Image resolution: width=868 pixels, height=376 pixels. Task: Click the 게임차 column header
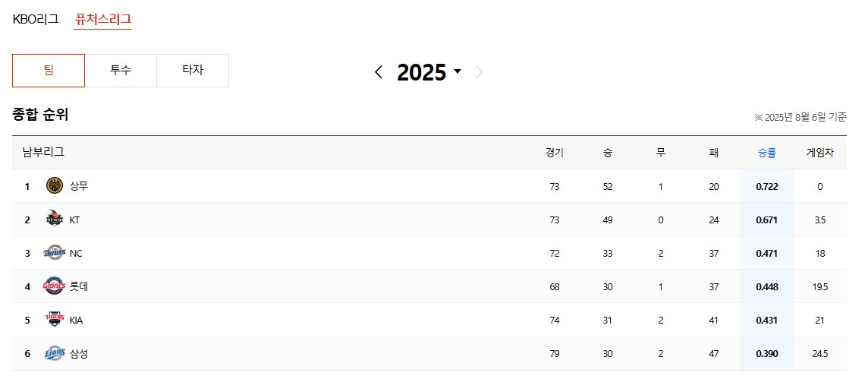pyautogui.click(x=819, y=152)
